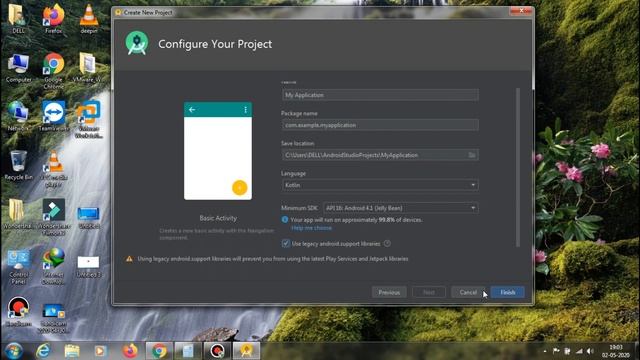Click the Name field with My Application
The width and height of the screenshot is (640, 360).
click(380, 95)
